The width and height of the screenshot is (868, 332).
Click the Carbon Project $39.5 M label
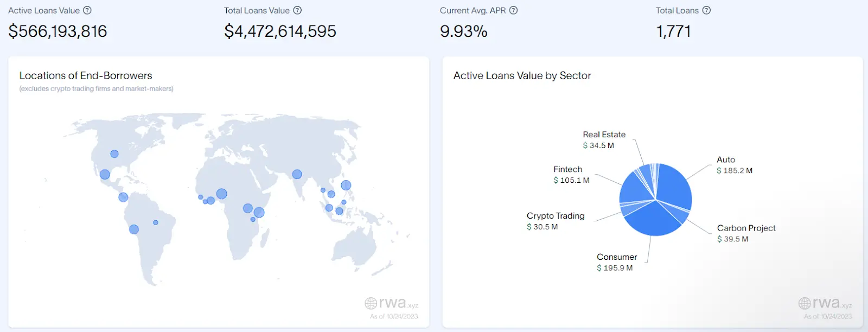(746, 233)
